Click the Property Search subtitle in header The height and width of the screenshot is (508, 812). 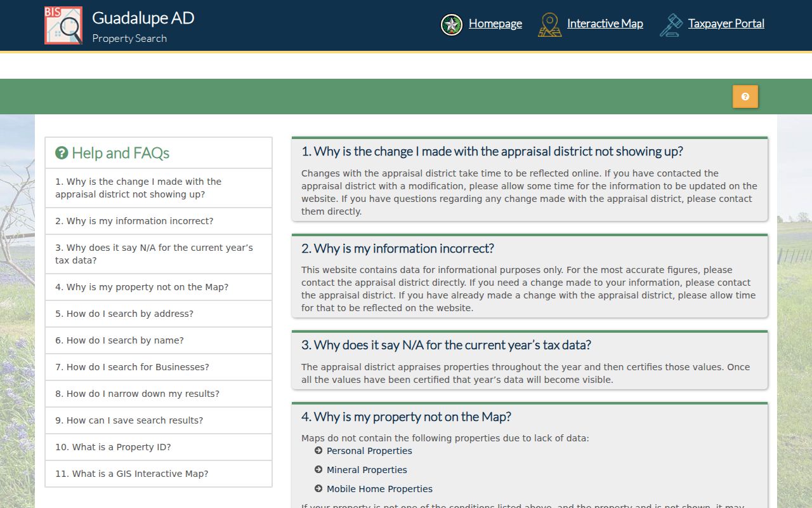(x=129, y=38)
